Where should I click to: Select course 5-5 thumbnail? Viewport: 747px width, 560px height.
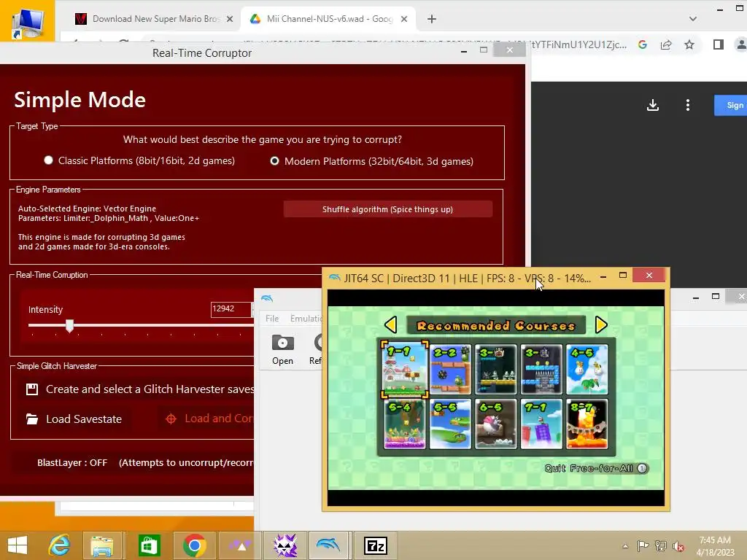[450, 424]
